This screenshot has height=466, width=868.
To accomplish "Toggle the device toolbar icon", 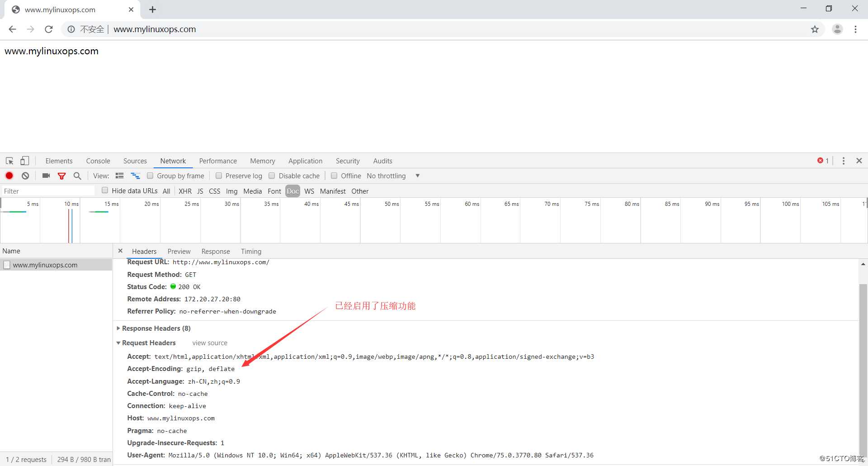I will (x=25, y=161).
